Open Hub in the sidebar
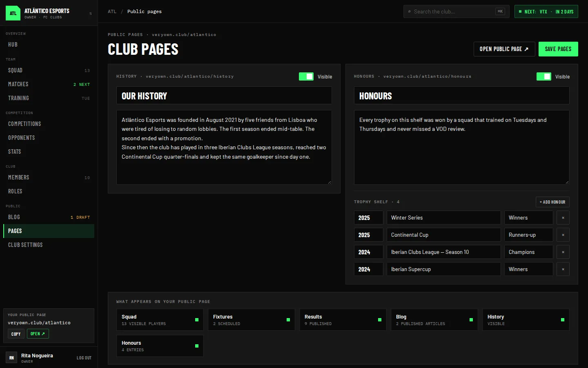 pos(49,45)
